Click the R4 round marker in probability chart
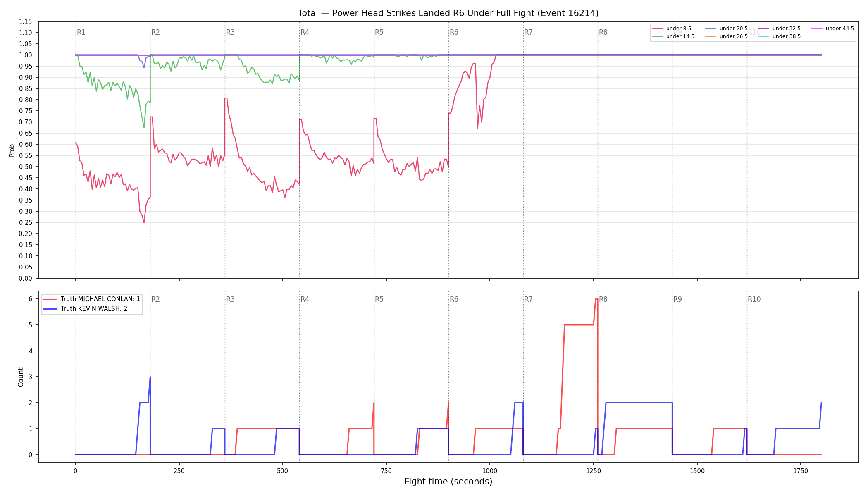The height and width of the screenshot is (496, 868). tap(305, 32)
